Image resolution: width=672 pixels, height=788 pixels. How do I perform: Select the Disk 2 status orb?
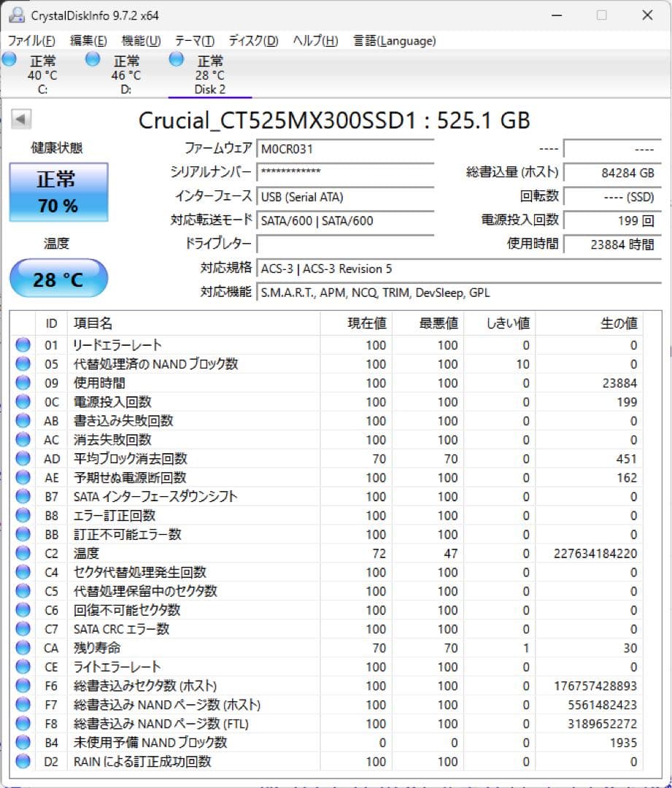(177, 59)
